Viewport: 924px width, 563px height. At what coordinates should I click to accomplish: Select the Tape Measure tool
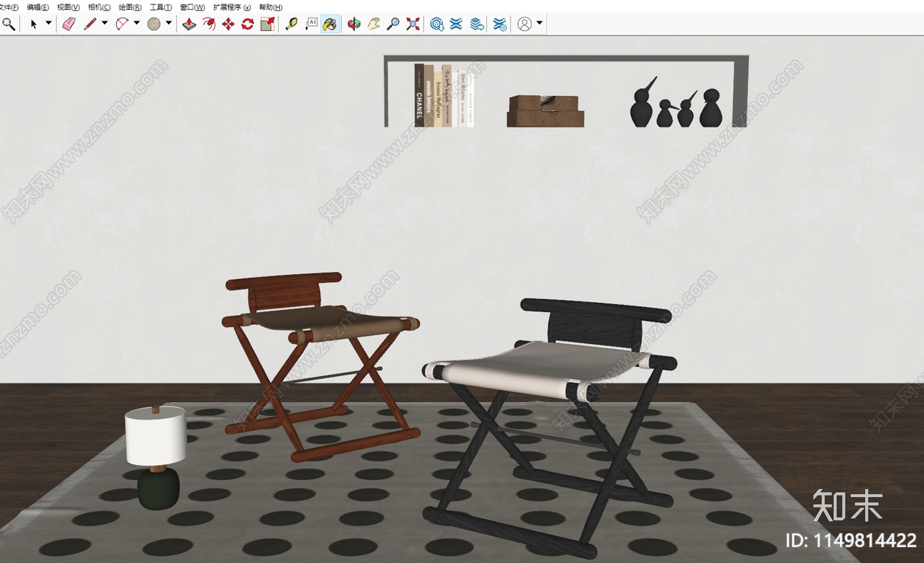pos(292,24)
